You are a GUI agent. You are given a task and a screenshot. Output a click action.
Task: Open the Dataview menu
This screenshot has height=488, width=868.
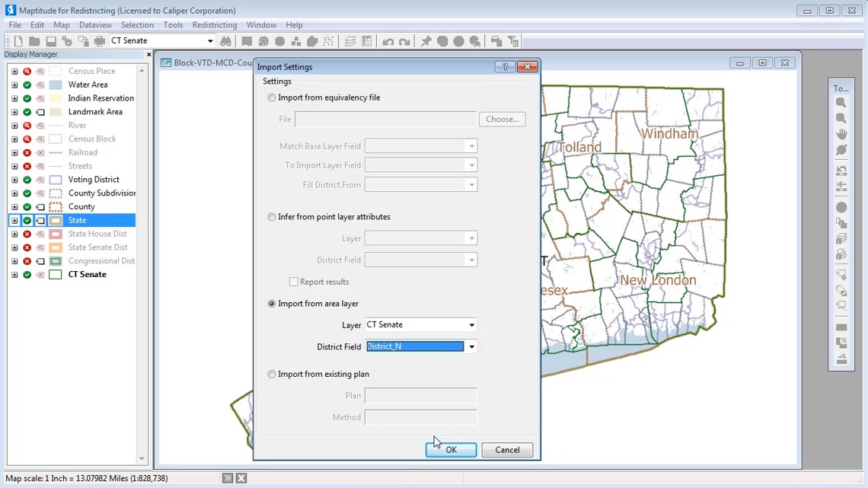[95, 25]
